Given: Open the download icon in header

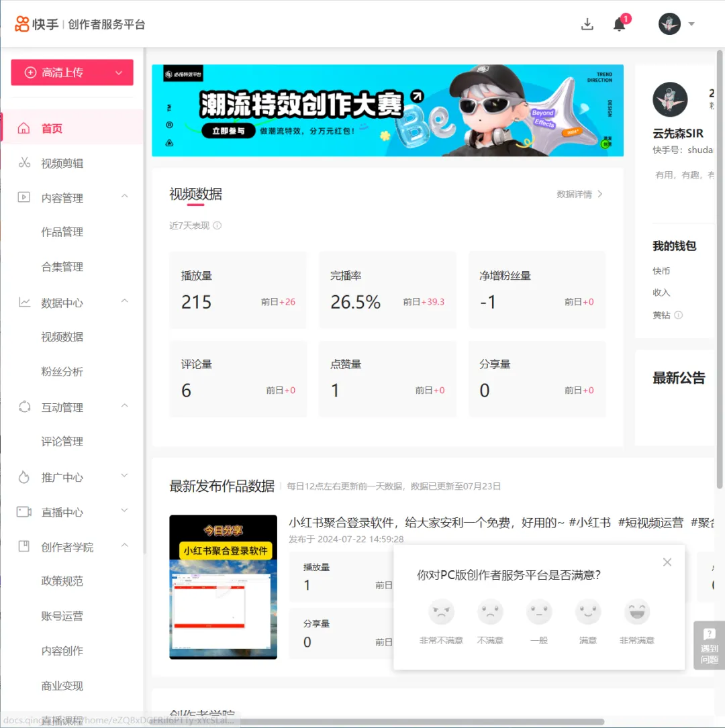Looking at the screenshot, I should click(x=587, y=24).
